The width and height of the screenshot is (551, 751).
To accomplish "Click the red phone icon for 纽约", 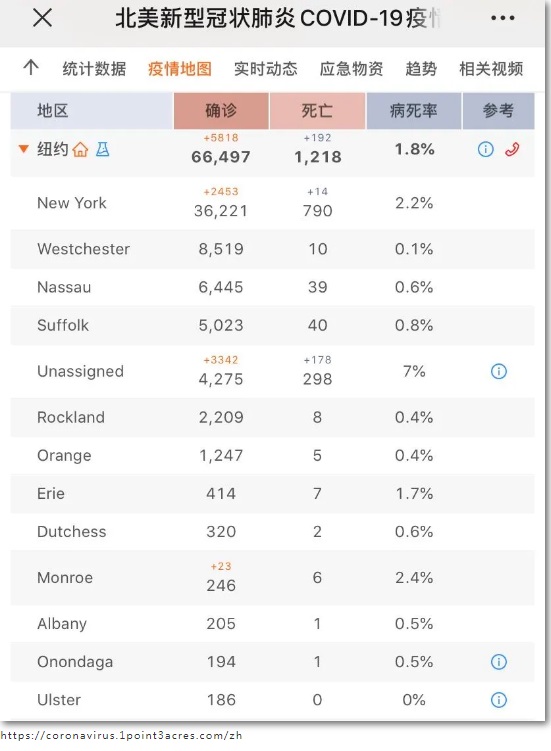I will pyautogui.click(x=512, y=149).
